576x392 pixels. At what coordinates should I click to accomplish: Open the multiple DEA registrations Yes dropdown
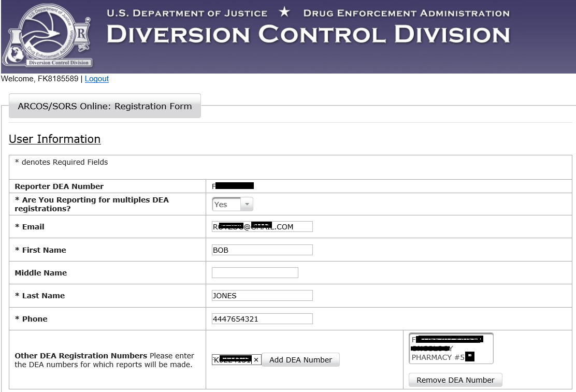pyautogui.click(x=233, y=204)
